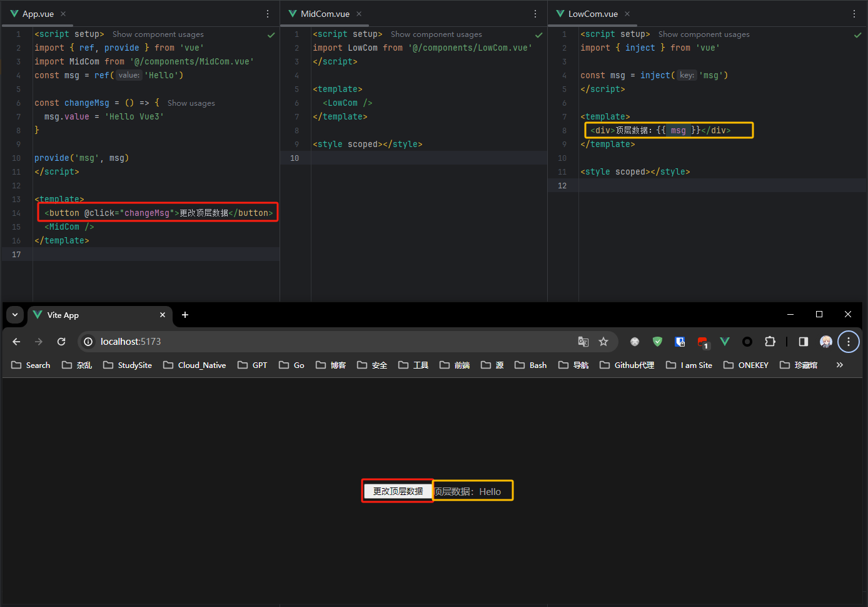Viewport: 868px width, 607px height.
Task: Click the 顶层数据: Hello text in page
Action: 468,492
